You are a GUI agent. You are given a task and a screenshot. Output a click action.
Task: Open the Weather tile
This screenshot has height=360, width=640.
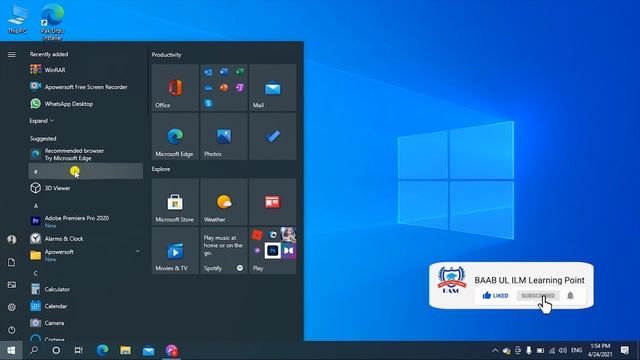[x=224, y=202]
